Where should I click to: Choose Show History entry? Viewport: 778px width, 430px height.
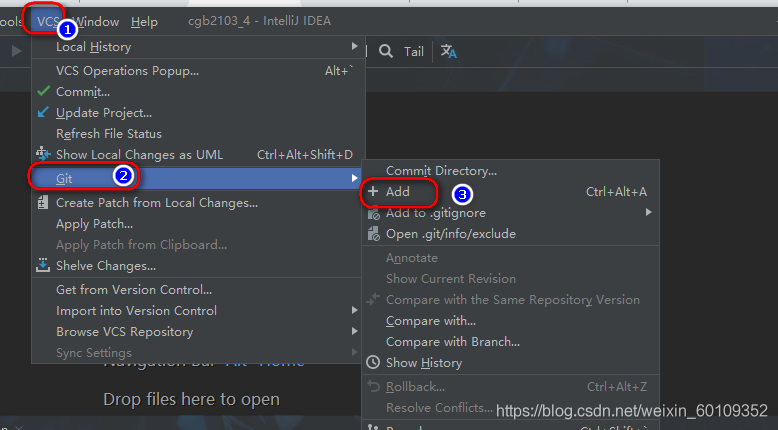pos(424,363)
